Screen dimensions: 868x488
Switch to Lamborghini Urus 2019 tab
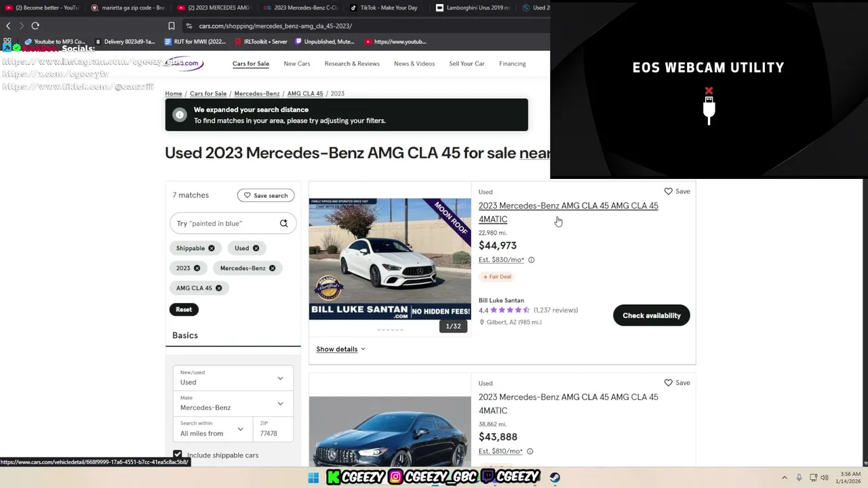coord(475,8)
